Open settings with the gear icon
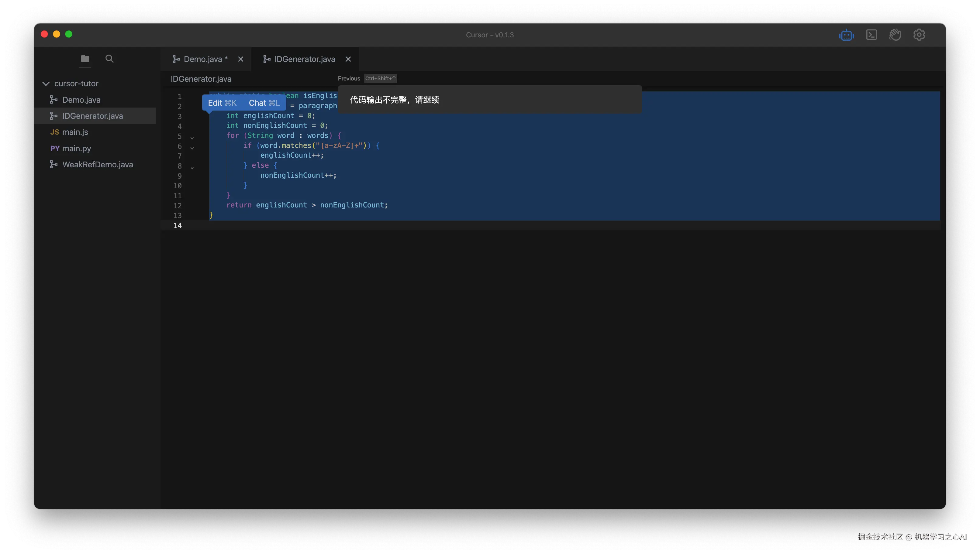Viewport: 980px width, 554px height. [919, 35]
